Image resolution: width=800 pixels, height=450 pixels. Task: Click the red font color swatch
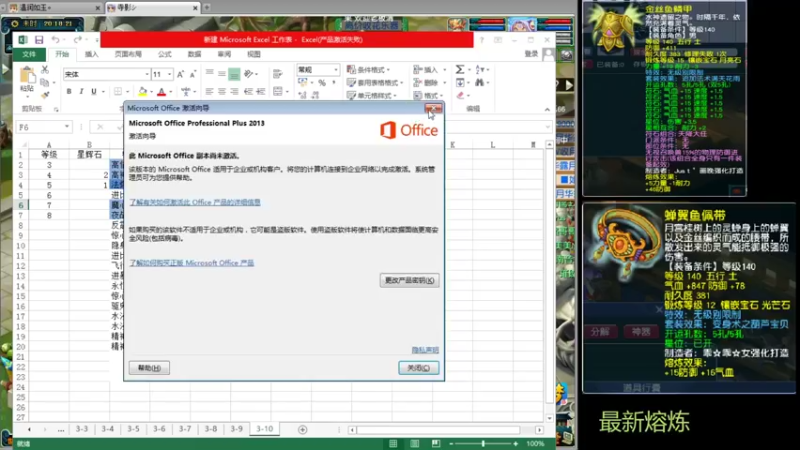coord(161,92)
